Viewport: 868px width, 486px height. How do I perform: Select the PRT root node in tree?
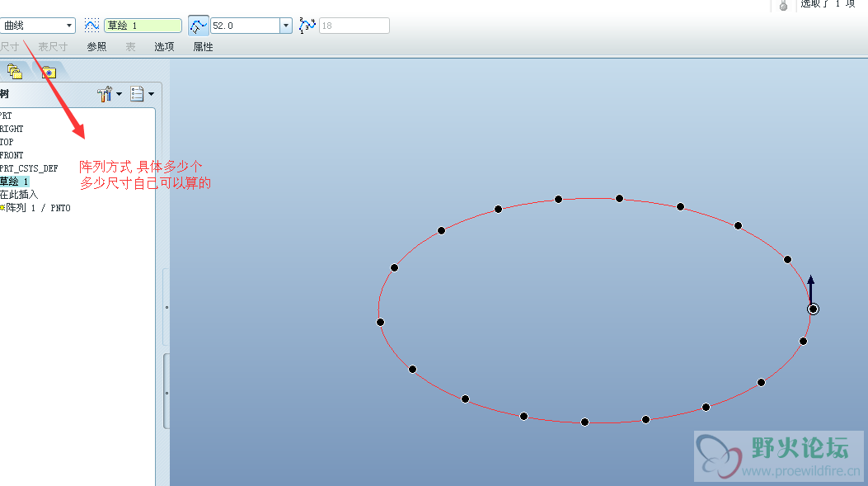6,116
